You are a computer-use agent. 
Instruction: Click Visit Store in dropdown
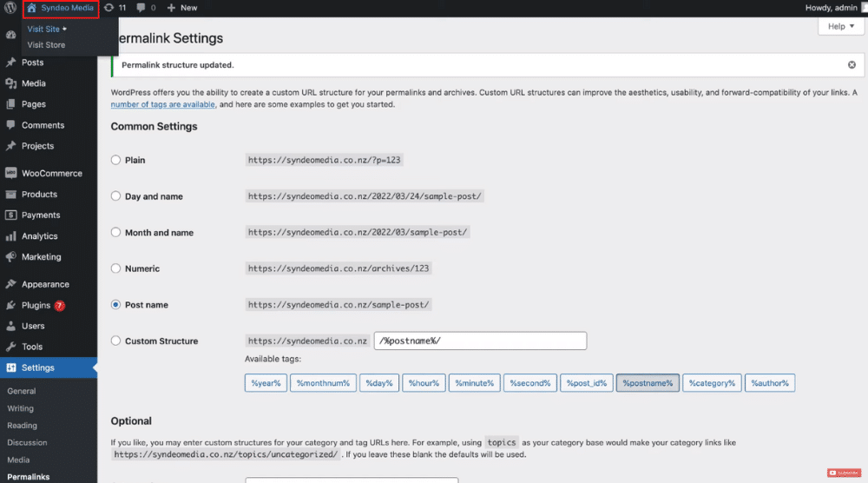46,45
